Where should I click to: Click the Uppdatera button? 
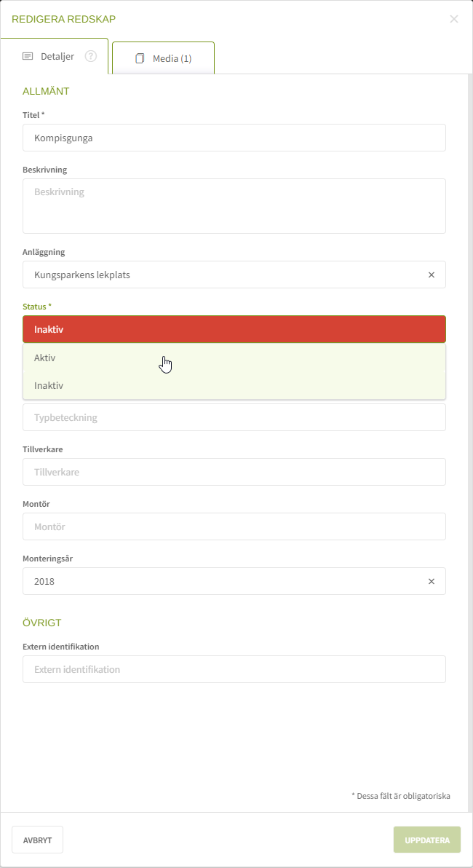[427, 840]
